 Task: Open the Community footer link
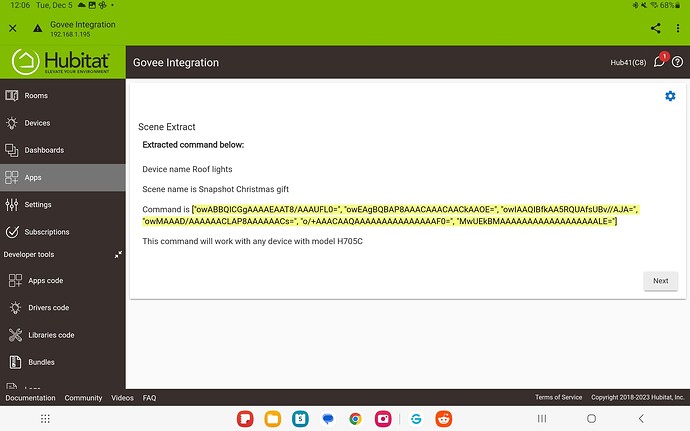point(83,398)
